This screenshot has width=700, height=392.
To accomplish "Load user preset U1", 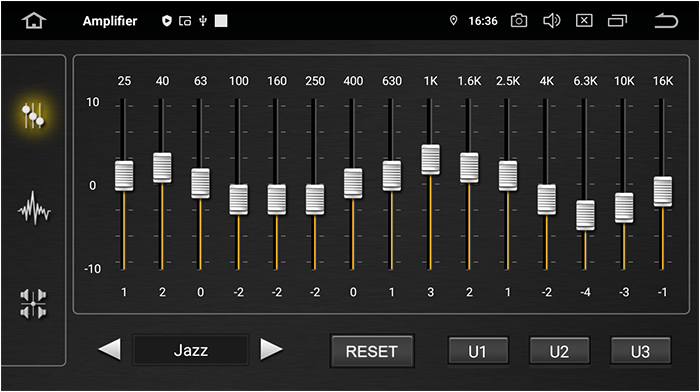I will 478,351.
